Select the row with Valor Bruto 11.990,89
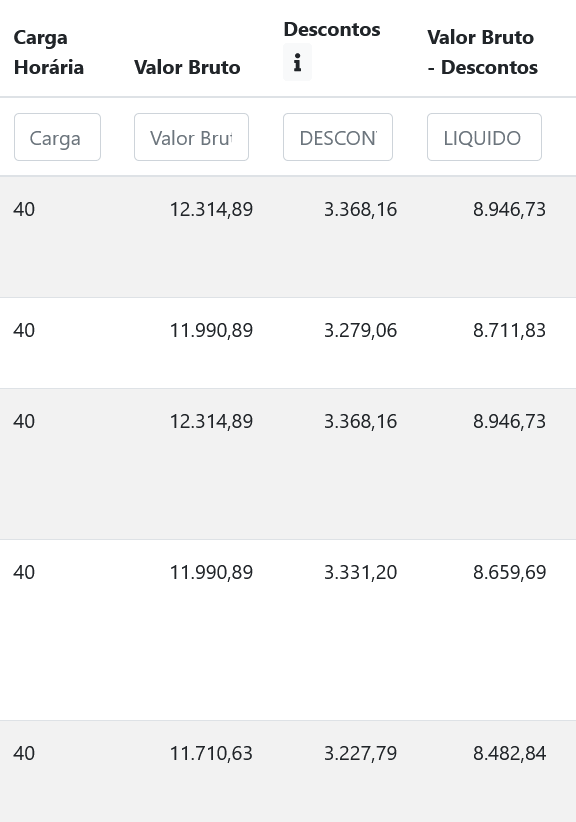 (x=211, y=330)
